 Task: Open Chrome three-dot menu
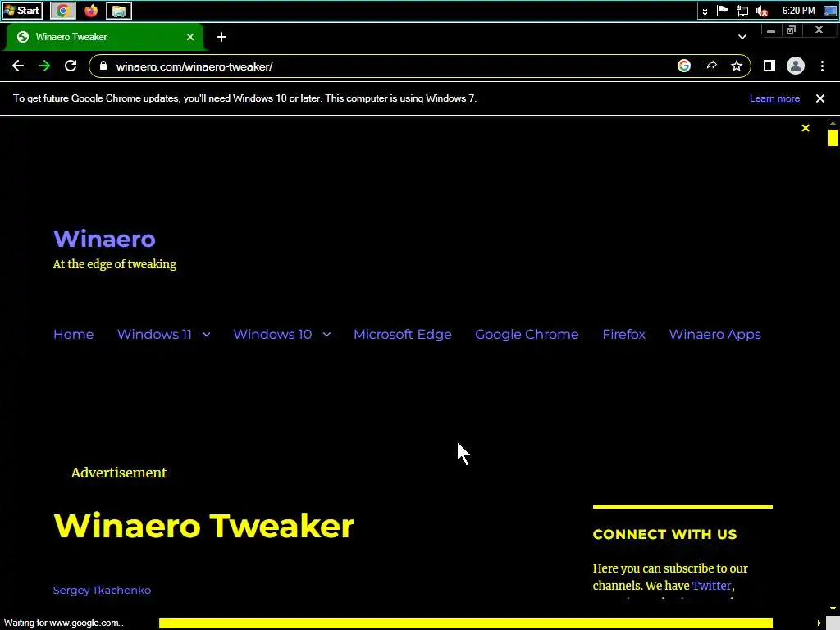(822, 66)
